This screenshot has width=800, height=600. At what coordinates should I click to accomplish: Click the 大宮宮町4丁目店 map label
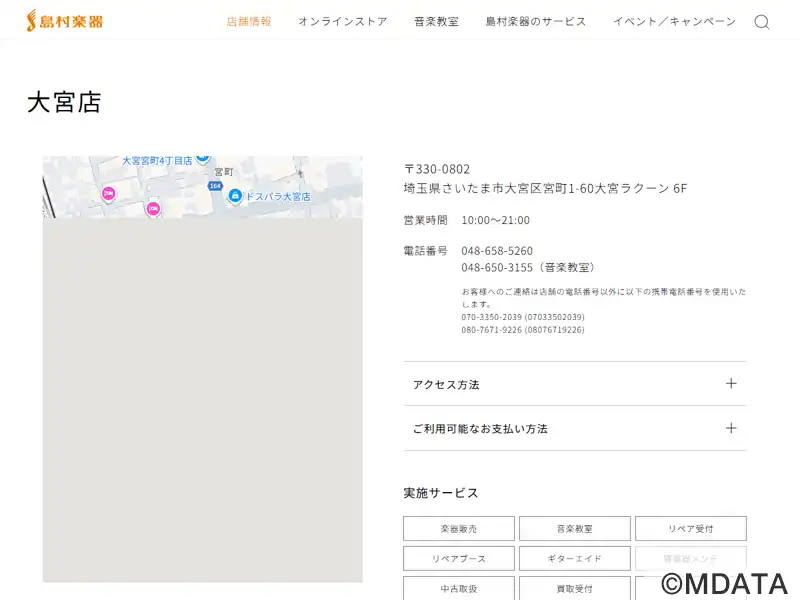[x=157, y=161]
